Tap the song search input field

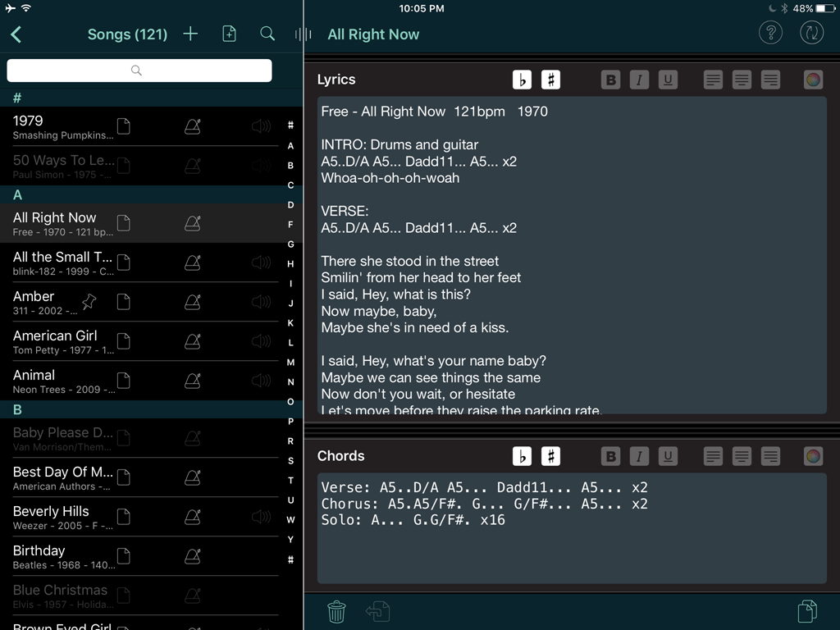139,71
